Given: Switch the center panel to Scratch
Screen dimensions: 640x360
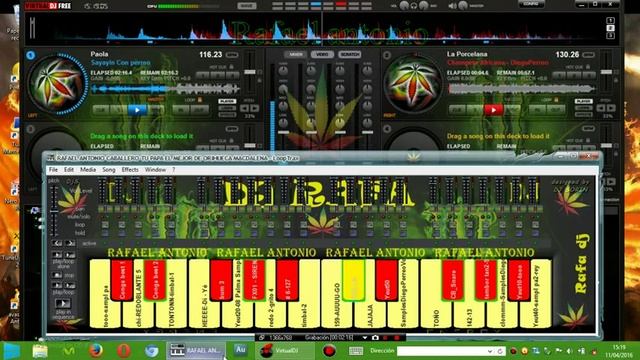Looking at the screenshot, I should point(349,54).
